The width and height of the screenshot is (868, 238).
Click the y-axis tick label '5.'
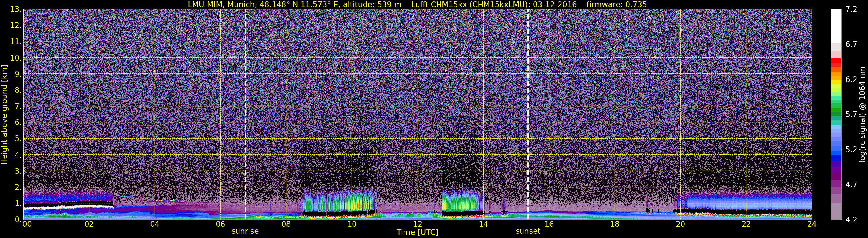point(18,139)
